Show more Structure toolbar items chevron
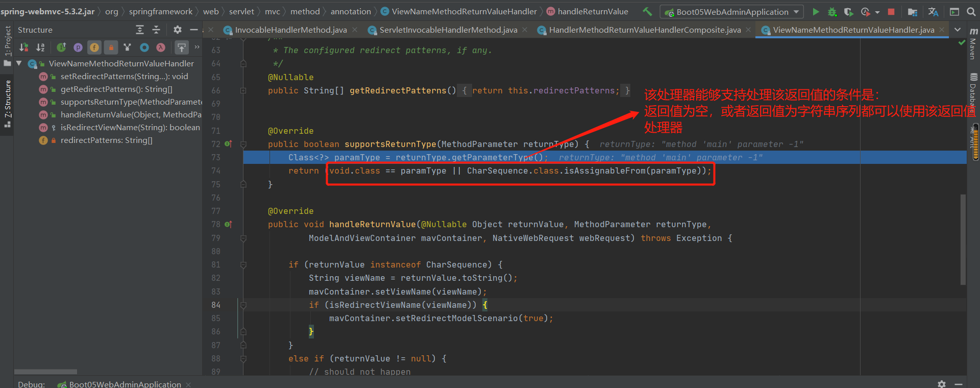Viewport: 980px width, 388px height. tap(197, 47)
